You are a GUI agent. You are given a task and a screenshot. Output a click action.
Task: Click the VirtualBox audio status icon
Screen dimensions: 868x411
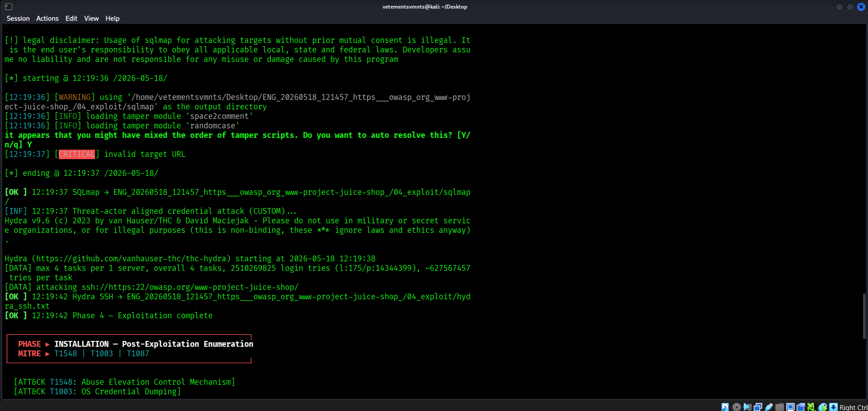coord(747,407)
